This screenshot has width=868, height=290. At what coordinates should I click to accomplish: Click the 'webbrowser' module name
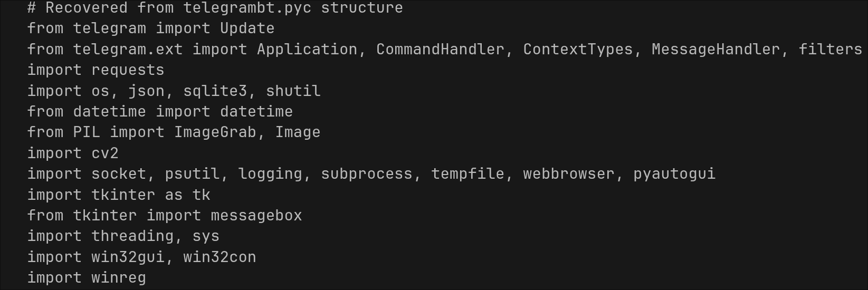click(x=568, y=174)
